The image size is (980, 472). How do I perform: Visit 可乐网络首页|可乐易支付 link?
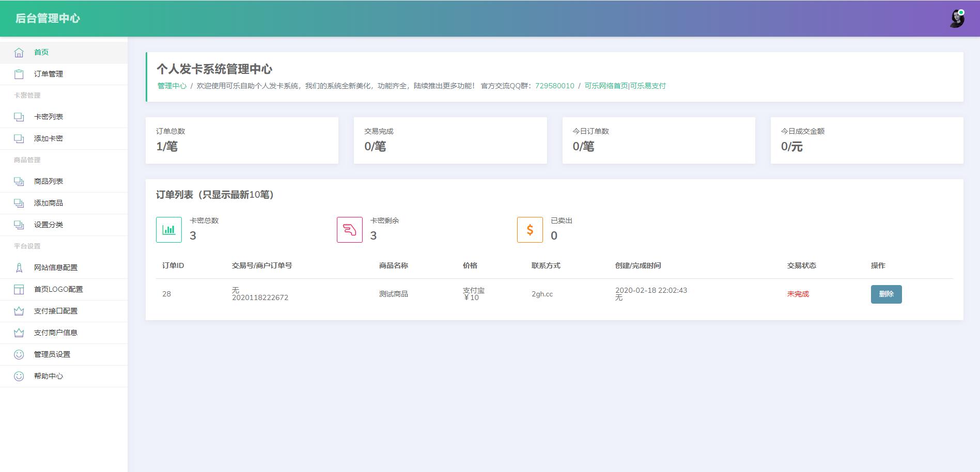point(624,86)
